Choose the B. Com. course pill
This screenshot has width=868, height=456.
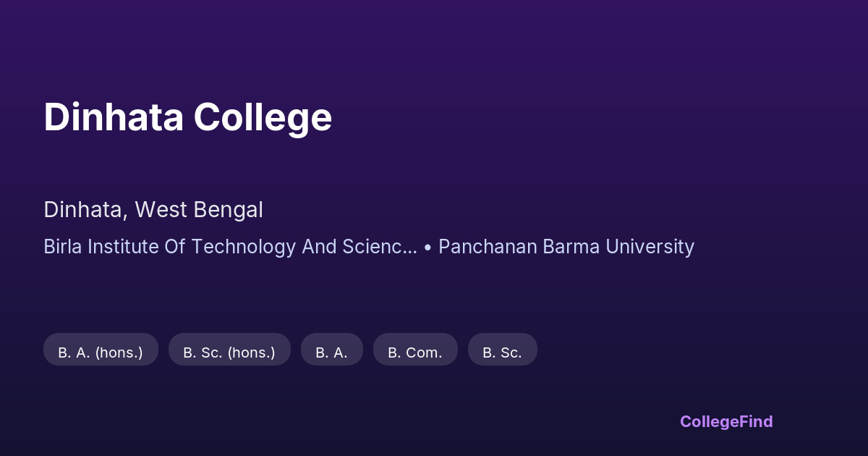click(x=415, y=352)
